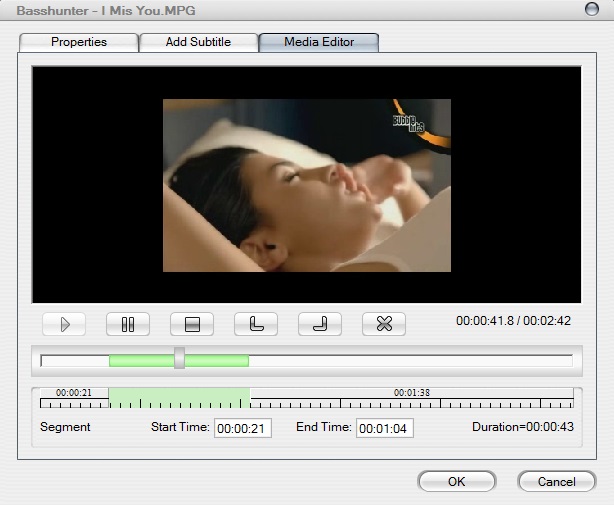This screenshot has width=614, height=505.
Task: Select the Media Editor tab
Action: tap(319, 42)
